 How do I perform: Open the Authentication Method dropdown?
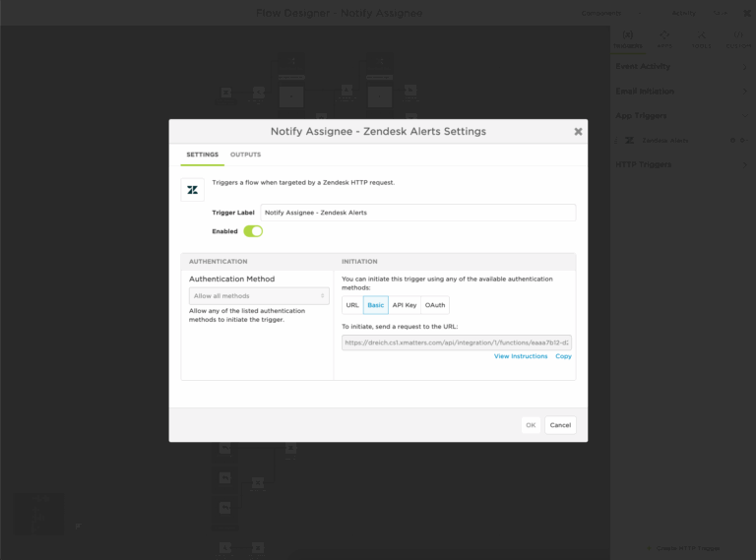pyautogui.click(x=259, y=295)
